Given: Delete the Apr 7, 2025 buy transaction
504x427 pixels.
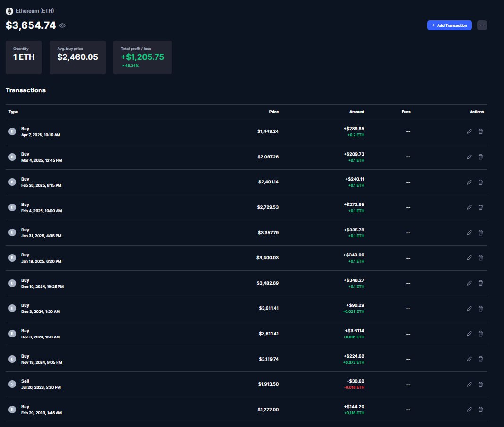Looking at the screenshot, I should point(480,131).
